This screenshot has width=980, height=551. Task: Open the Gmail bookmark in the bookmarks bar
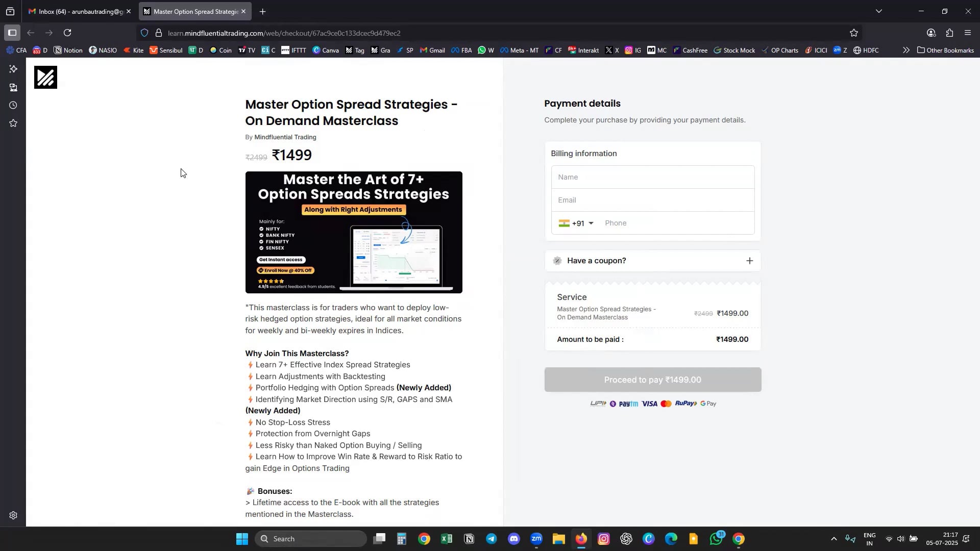click(432, 50)
